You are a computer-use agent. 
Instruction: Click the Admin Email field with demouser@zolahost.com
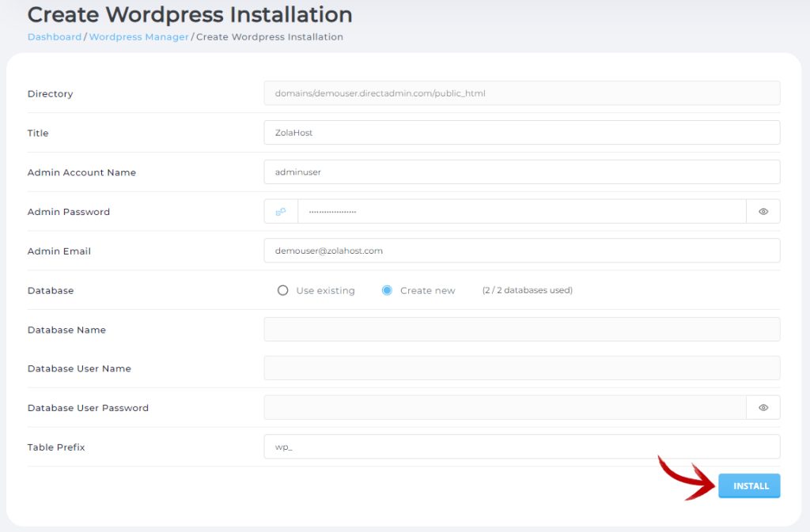(x=522, y=251)
